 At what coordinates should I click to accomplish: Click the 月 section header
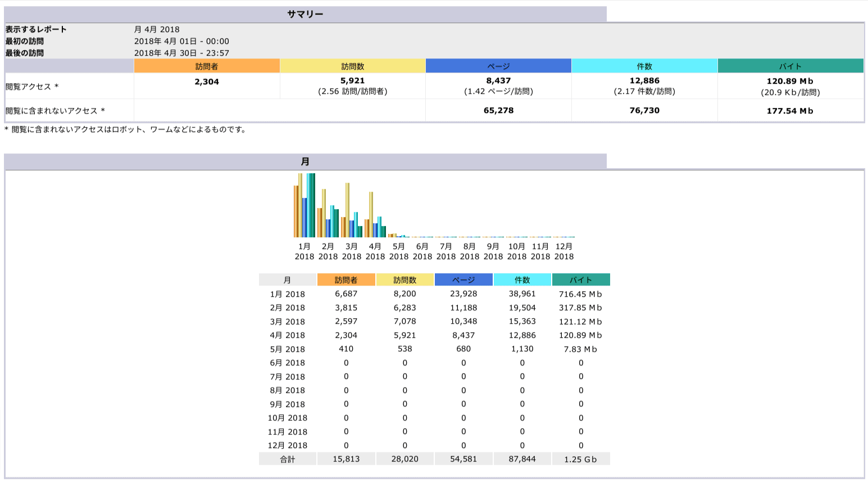(x=305, y=161)
